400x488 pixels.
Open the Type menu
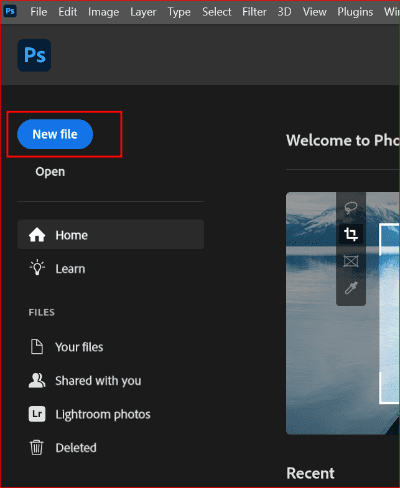pos(179,12)
